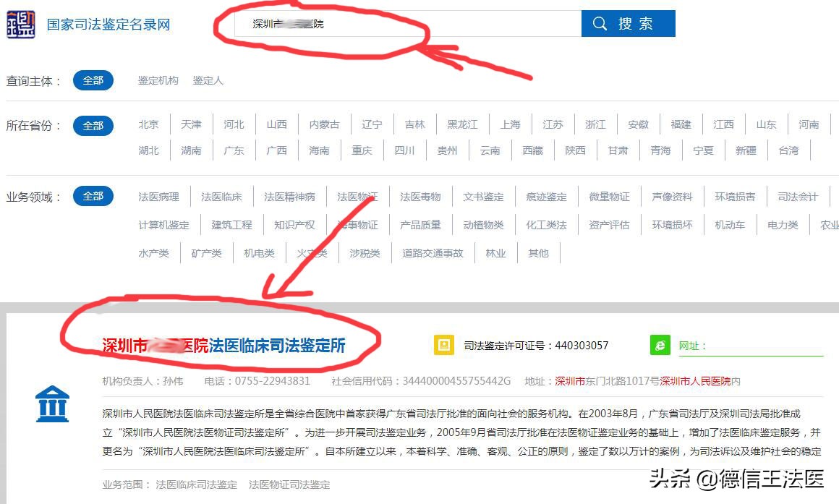The width and height of the screenshot is (839, 504).
Task: Filter by 电力类 field
Action: [x=783, y=226]
